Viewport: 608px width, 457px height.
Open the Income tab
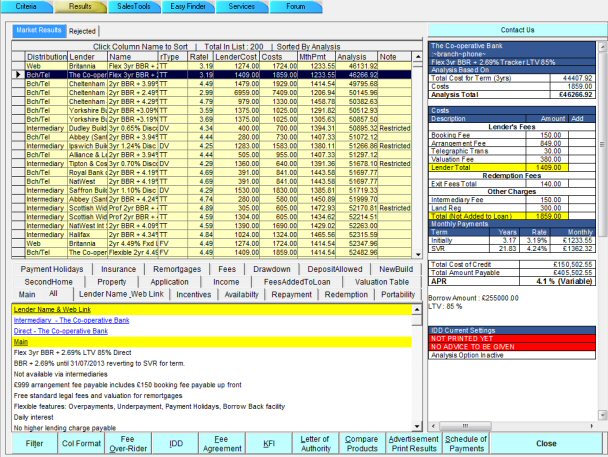(226, 282)
